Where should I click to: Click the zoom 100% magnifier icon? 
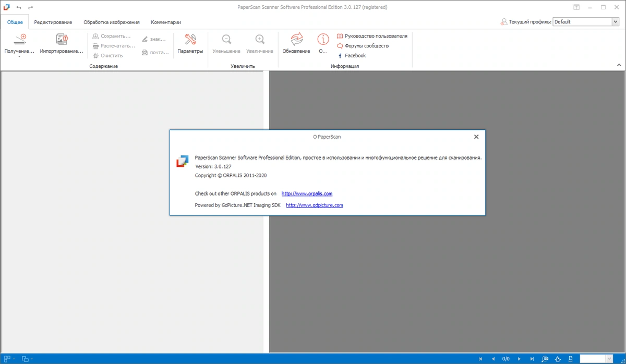(546, 359)
